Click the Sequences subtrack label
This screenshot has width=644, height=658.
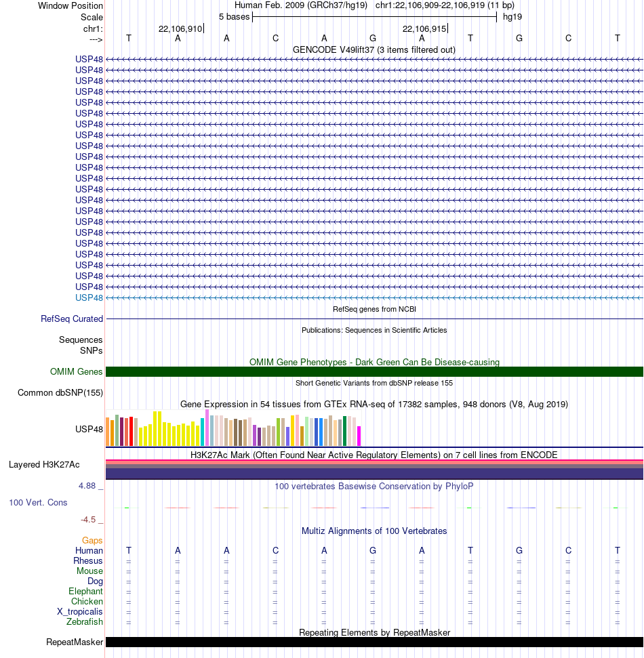click(x=81, y=340)
